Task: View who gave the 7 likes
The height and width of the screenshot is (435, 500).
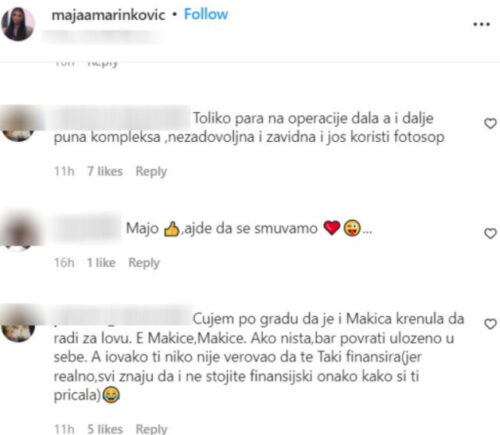Action: point(105,171)
